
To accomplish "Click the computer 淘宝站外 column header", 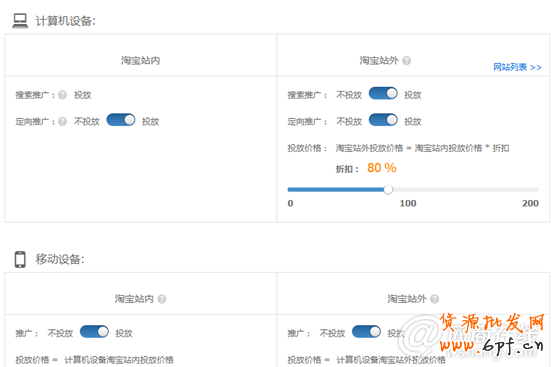I will tap(379, 60).
